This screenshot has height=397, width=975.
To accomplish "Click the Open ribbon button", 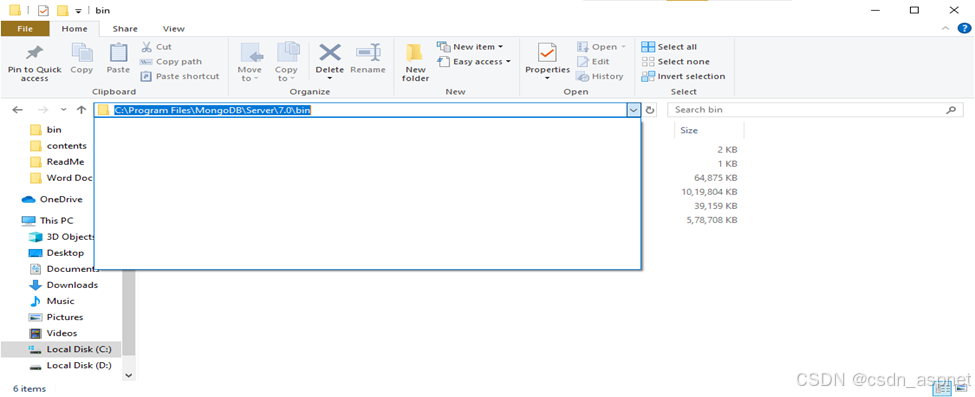I will (601, 47).
